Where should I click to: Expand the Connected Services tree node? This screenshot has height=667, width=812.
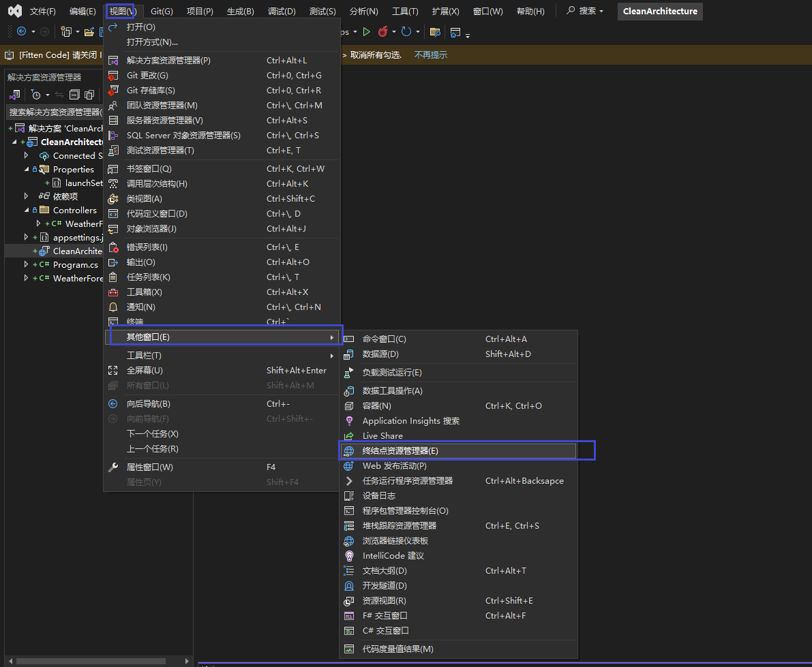pyautogui.click(x=27, y=155)
